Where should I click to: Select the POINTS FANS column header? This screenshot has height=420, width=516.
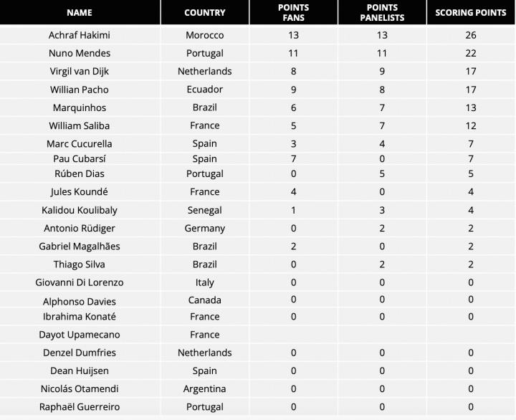pyautogui.click(x=294, y=12)
